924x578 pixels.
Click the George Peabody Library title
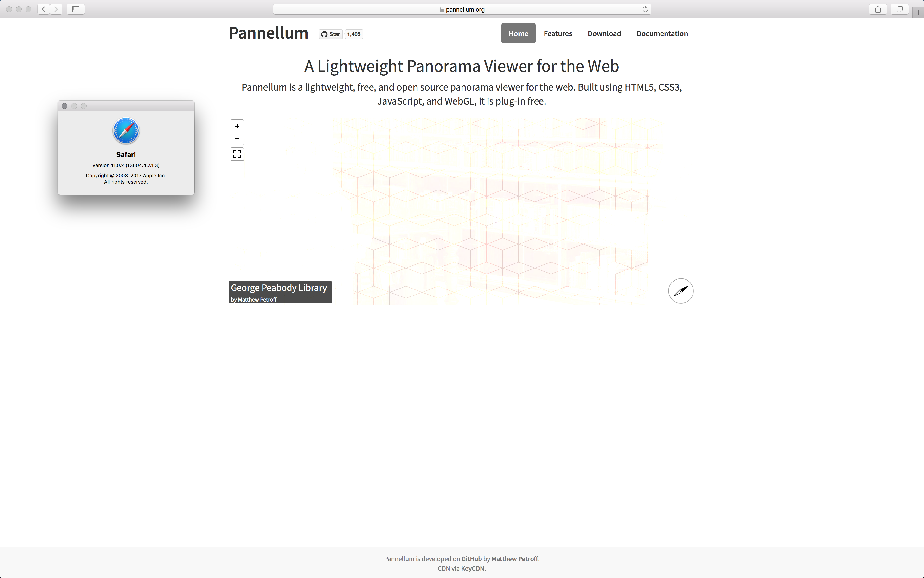[279, 288]
